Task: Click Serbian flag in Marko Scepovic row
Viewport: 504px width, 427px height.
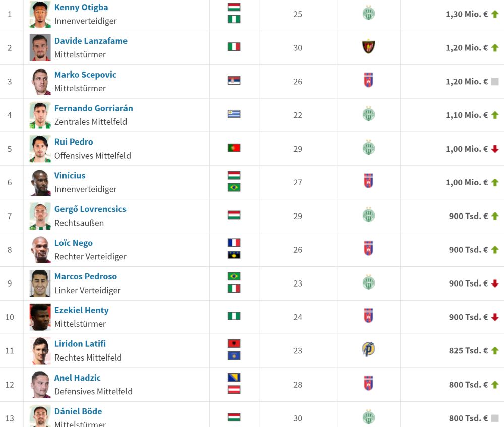Action: (x=234, y=80)
